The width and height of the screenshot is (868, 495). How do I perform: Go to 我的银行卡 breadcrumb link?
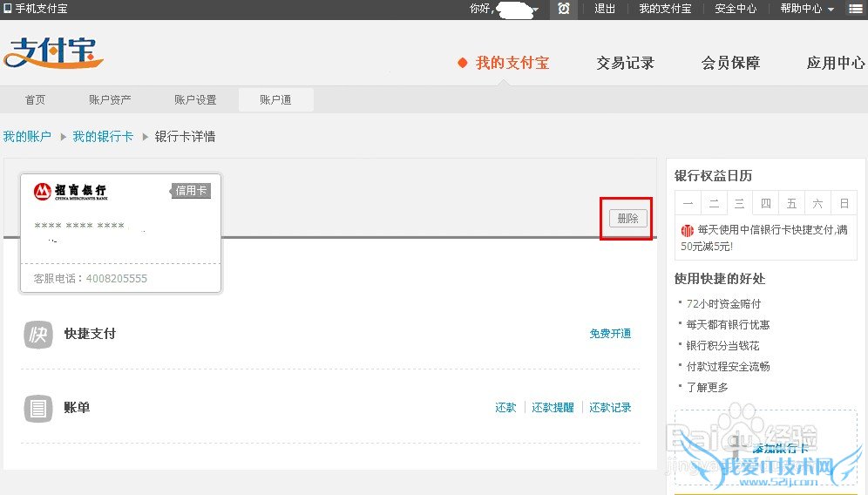103,136
